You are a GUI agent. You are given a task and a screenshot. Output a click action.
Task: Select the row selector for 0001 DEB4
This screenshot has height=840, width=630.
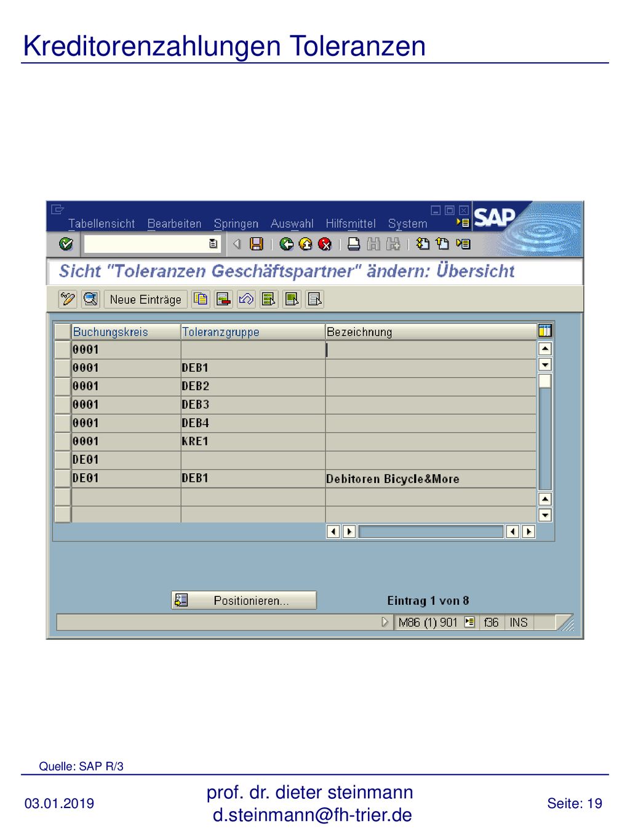63,423
